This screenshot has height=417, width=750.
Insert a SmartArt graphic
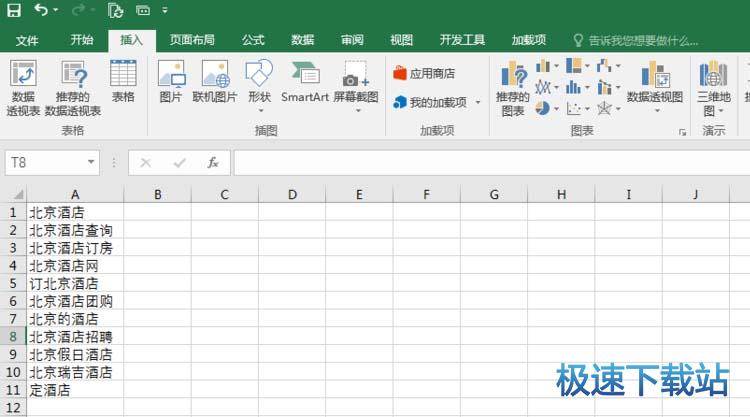tap(305, 81)
